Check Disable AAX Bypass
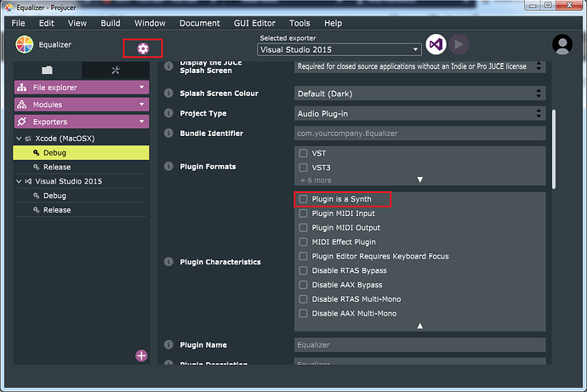587x392 pixels. click(x=303, y=285)
